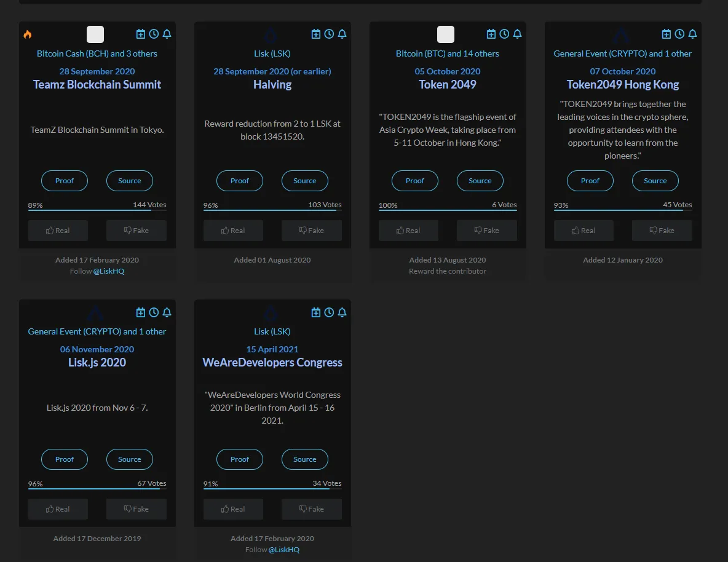Image resolution: width=728 pixels, height=562 pixels.
Task: Vote Real on Lisk.js 2020
Action: point(58,509)
